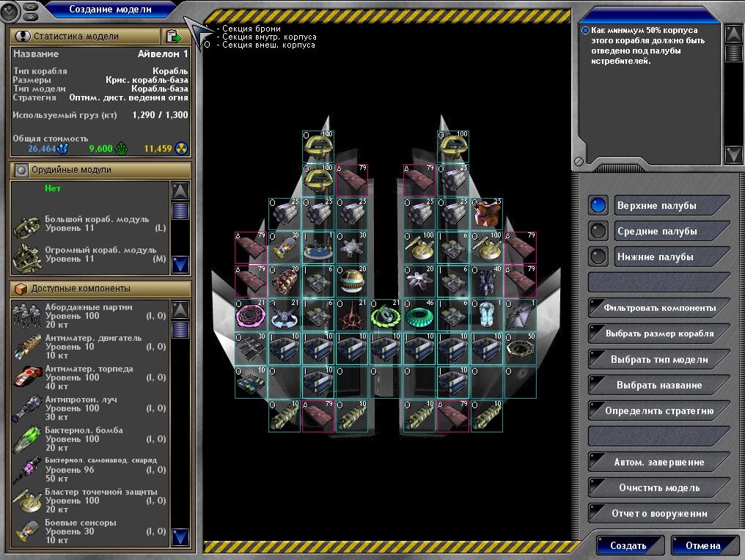Select the Бактермол. бомба component icon
745x560 pixels.
(x=27, y=438)
